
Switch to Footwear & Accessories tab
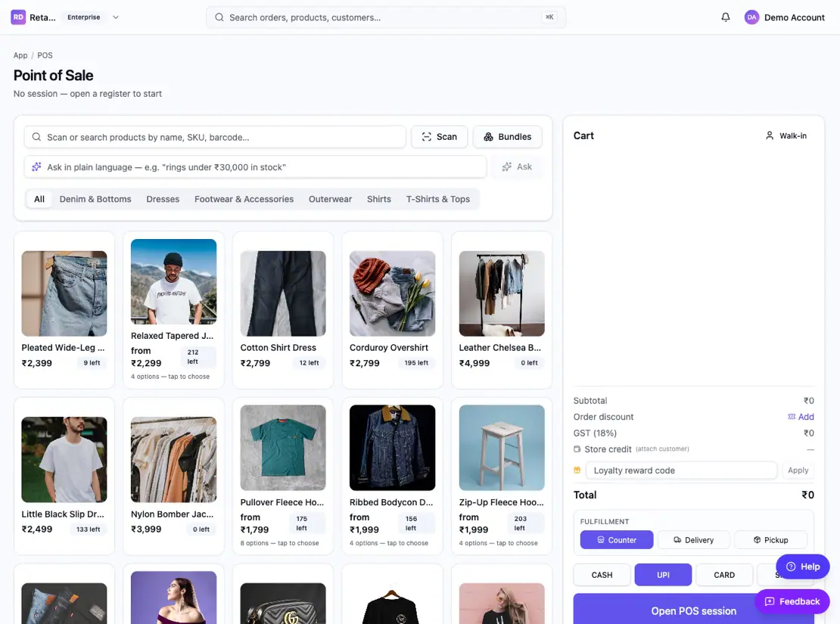click(x=244, y=199)
